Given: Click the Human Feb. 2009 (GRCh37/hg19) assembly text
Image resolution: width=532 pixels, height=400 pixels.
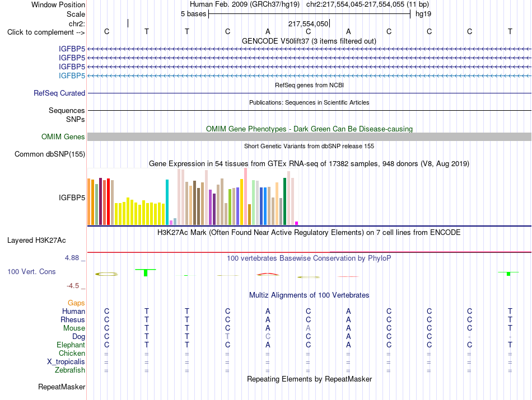Looking at the screenshot, I should click(x=245, y=4).
